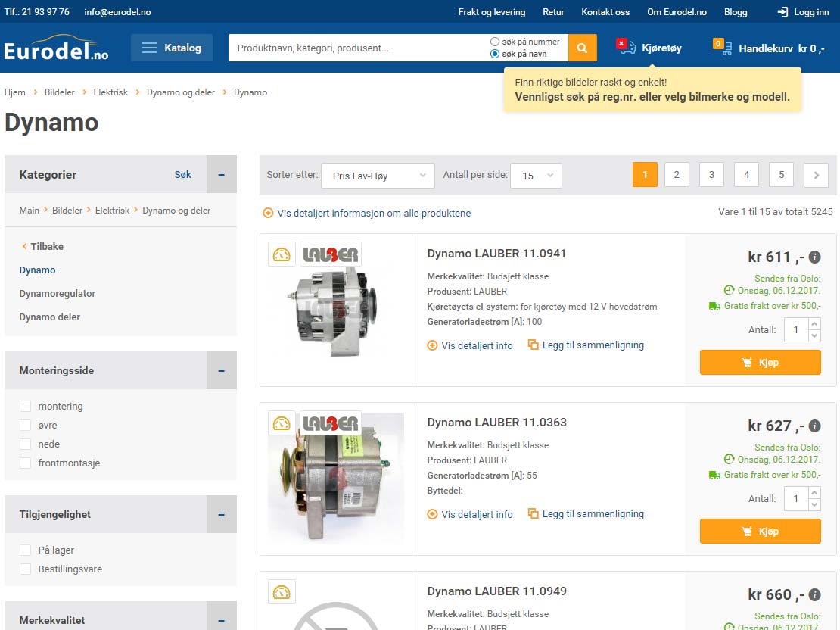Select the 'søk på nummer' radio button
Viewport: 840px width, 630px height.
click(x=495, y=42)
